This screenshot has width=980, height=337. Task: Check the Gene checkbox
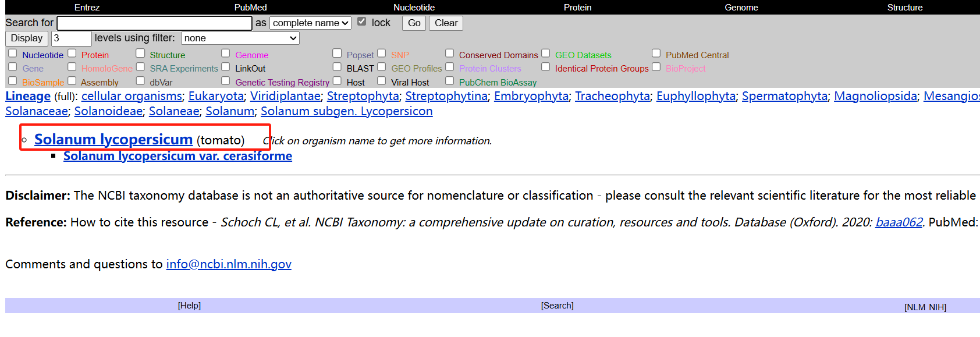point(13,66)
